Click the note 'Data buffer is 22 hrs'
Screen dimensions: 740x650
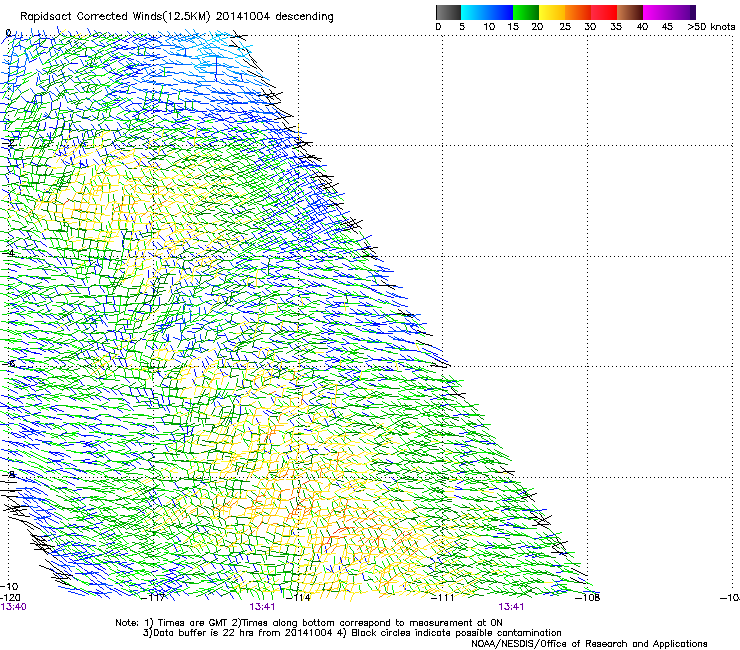[x=206, y=633]
